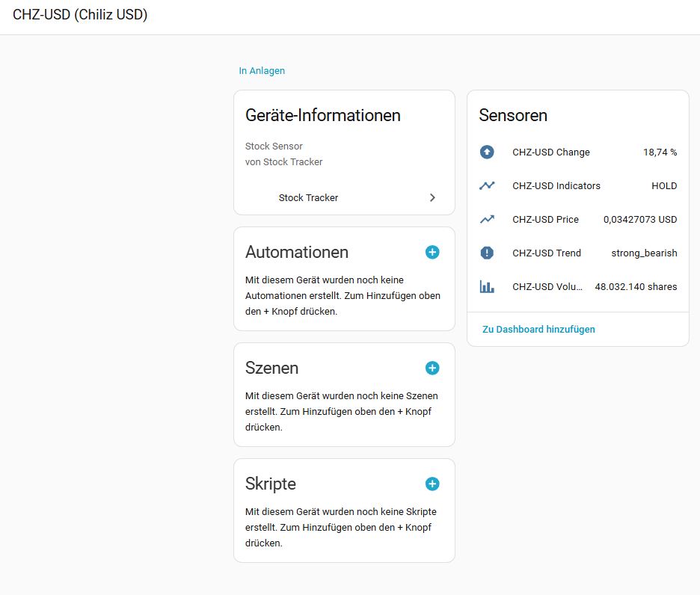The width and height of the screenshot is (700, 595).
Task: Expand the Stock Tracker chevron arrow
Action: pos(432,198)
